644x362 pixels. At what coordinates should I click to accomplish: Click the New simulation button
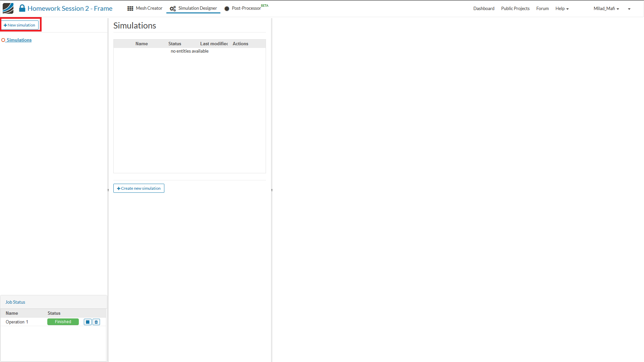pyautogui.click(x=20, y=25)
